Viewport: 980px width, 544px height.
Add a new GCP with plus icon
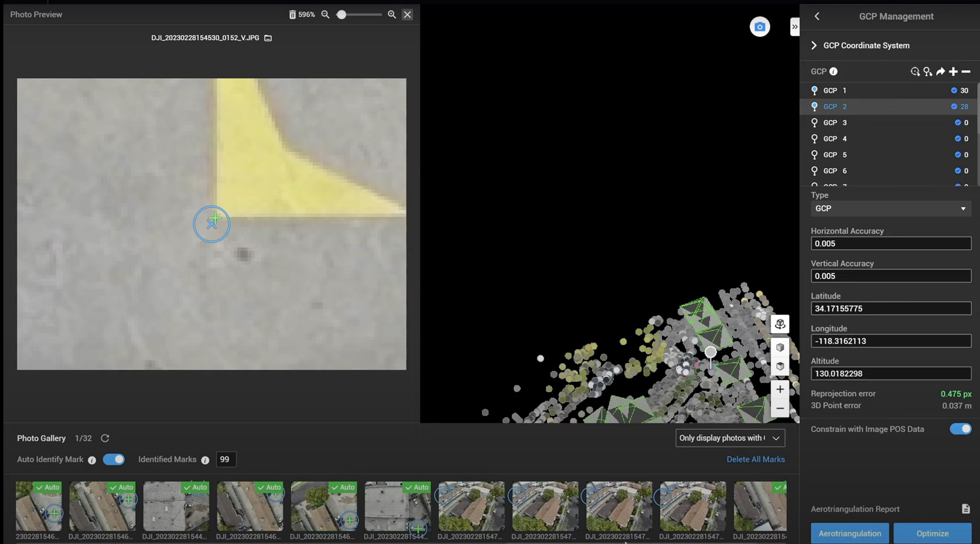pyautogui.click(x=953, y=71)
